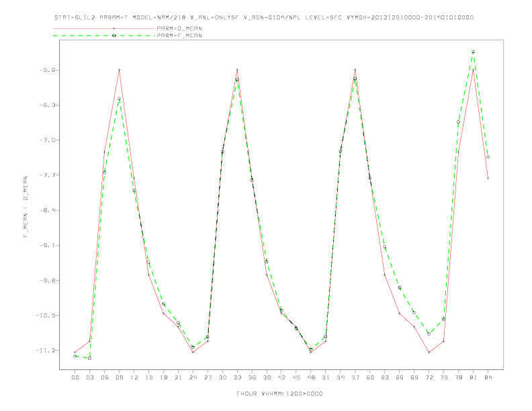Click the F_MEAN circle data point at hour 09

tap(119, 99)
